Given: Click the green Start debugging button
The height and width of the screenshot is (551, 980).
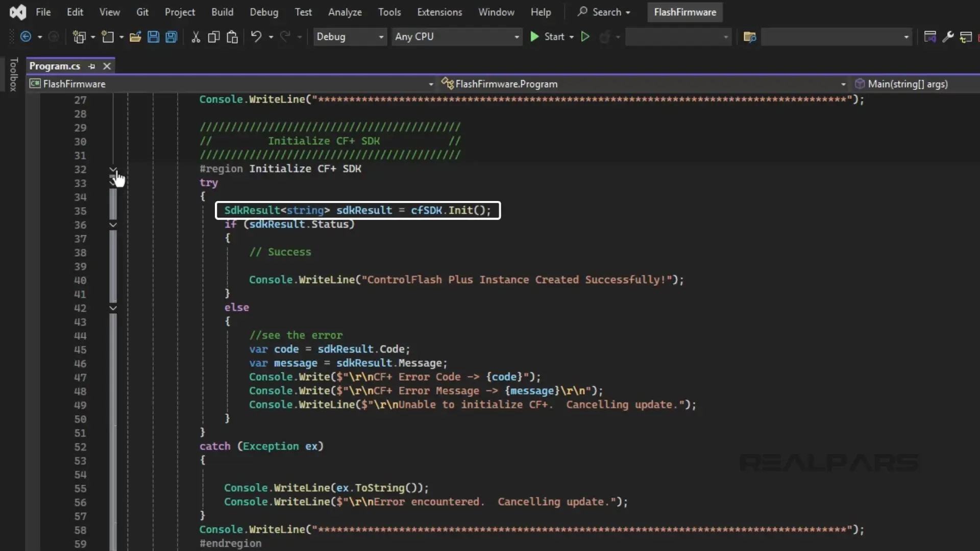Looking at the screenshot, I should (548, 37).
